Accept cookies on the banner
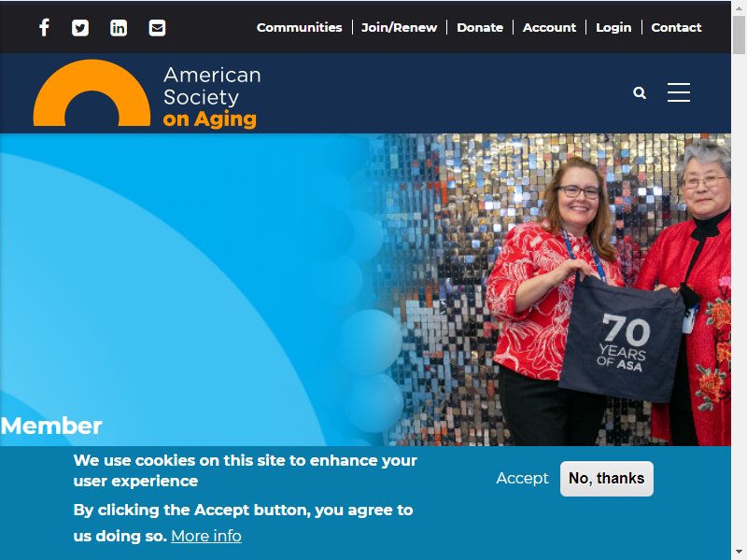 pos(522,478)
